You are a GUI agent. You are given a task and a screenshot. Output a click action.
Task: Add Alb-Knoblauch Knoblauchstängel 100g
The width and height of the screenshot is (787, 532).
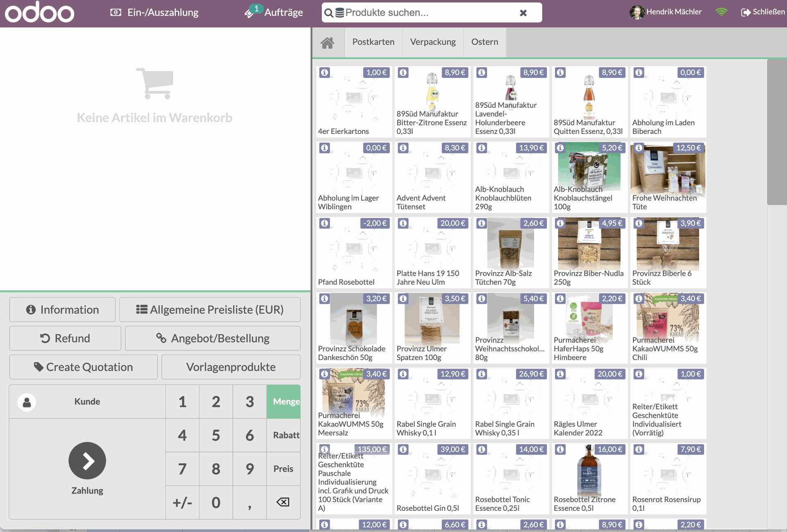pos(589,177)
